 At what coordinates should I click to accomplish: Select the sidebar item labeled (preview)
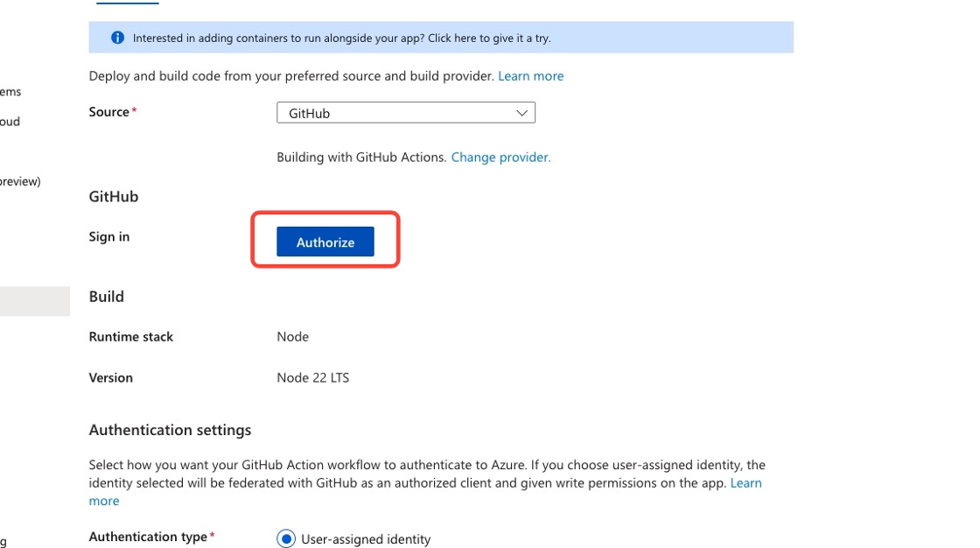(x=19, y=181)
